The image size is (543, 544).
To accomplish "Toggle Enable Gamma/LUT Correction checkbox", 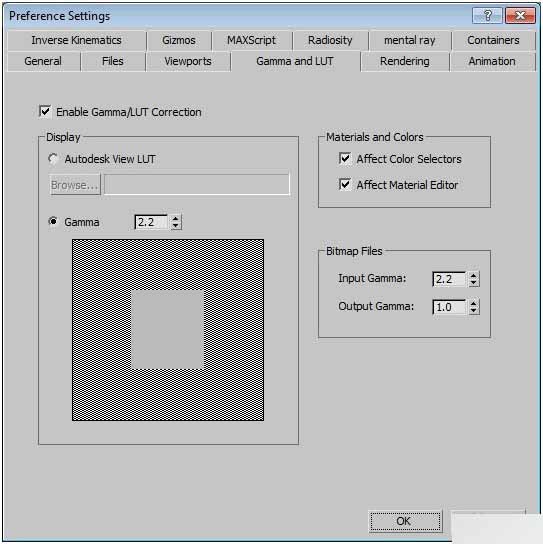I will click(45, 112).
